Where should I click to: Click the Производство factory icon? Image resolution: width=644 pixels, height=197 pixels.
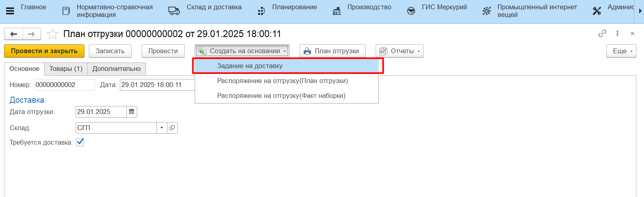[337, 11]
